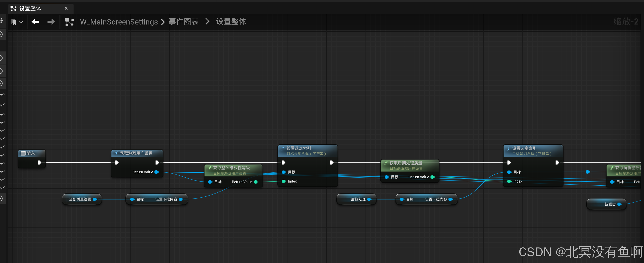Click Return Value pin of 获取游戏用户设置

(x=157, y=172)
